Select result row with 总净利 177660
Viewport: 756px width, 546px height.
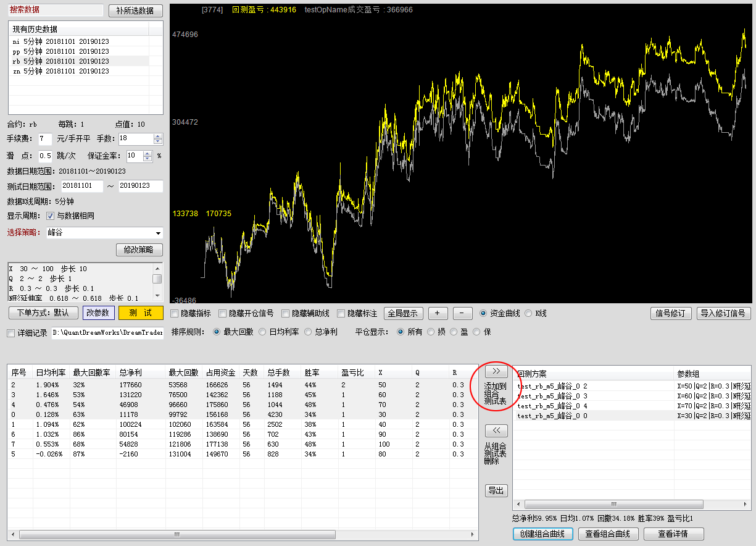coord(243,385)
